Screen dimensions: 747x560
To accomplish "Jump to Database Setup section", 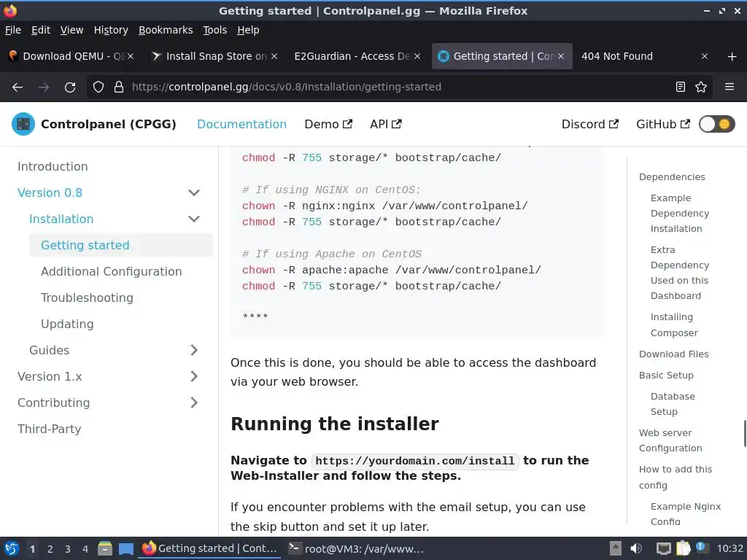I will click(x=673, y=404).
